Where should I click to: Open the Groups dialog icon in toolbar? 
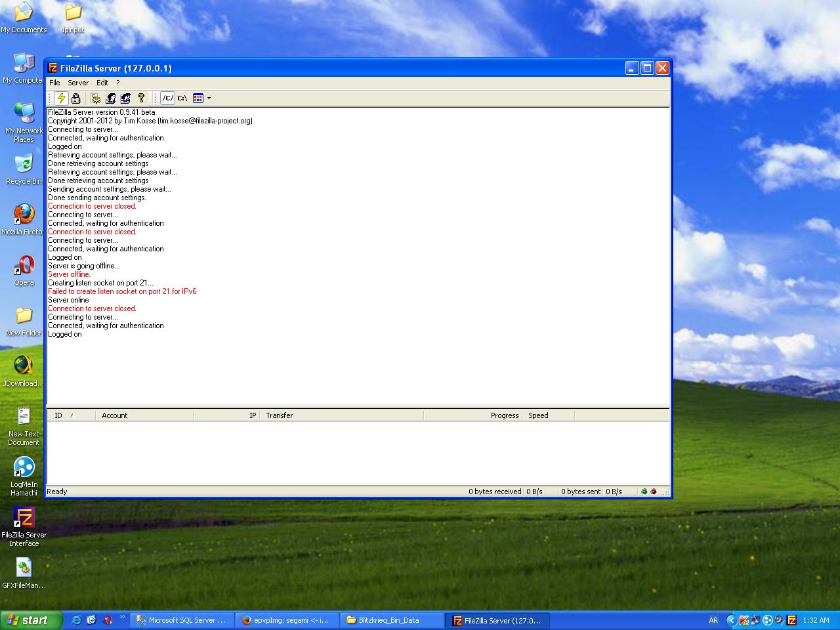point(126,98)
